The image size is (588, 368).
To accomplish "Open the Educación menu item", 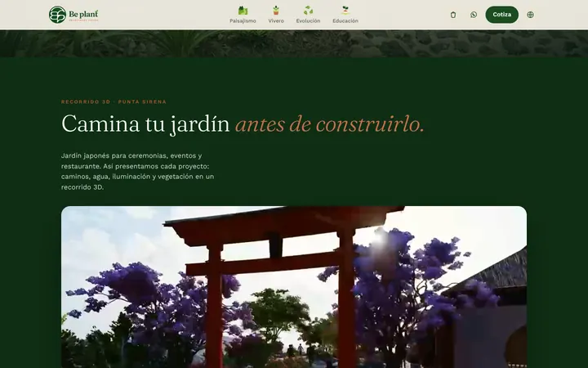I will coord(345,15).
